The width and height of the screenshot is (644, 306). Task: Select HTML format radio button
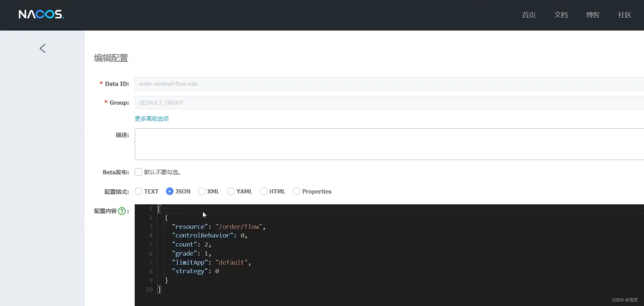[264, 191]
